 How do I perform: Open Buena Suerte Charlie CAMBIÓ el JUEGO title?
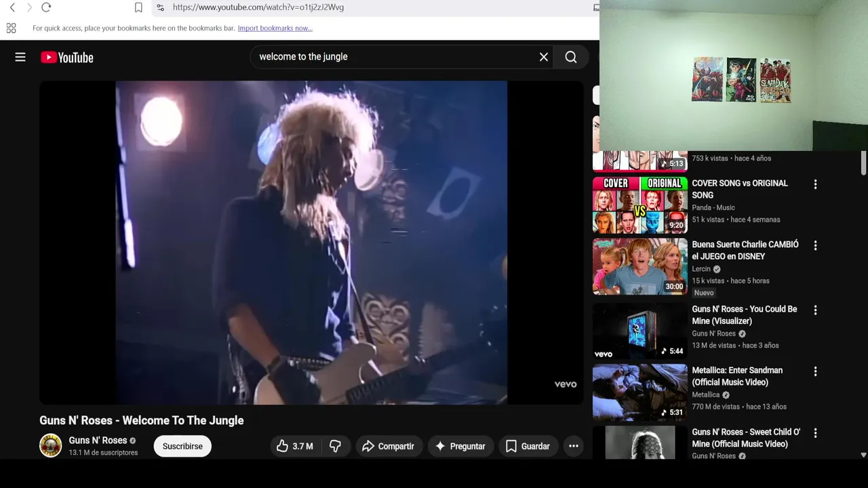[x=745, y=250]
